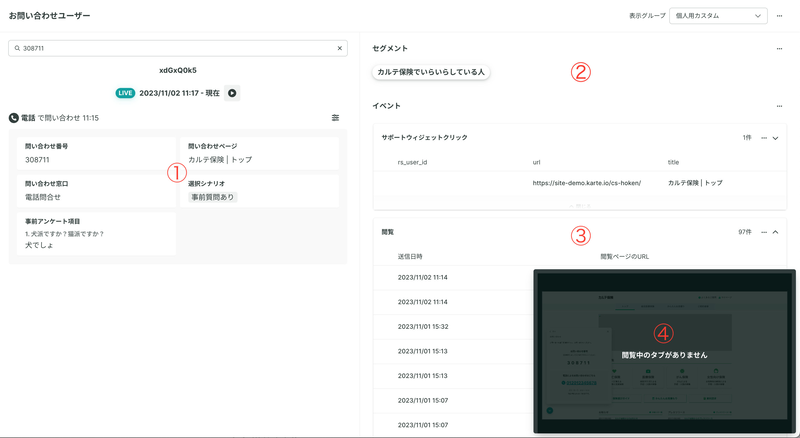Open the セグメント section more options menu

coord(779,48)
